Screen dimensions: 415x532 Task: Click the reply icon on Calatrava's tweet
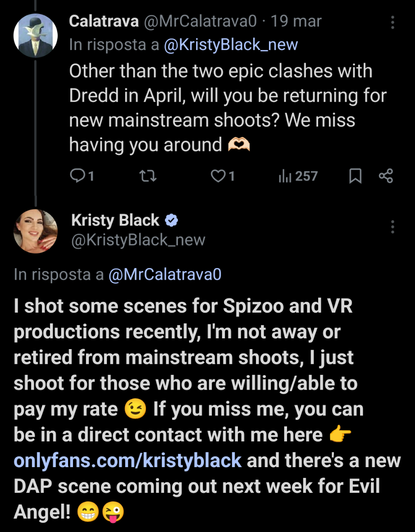point(78,176)
